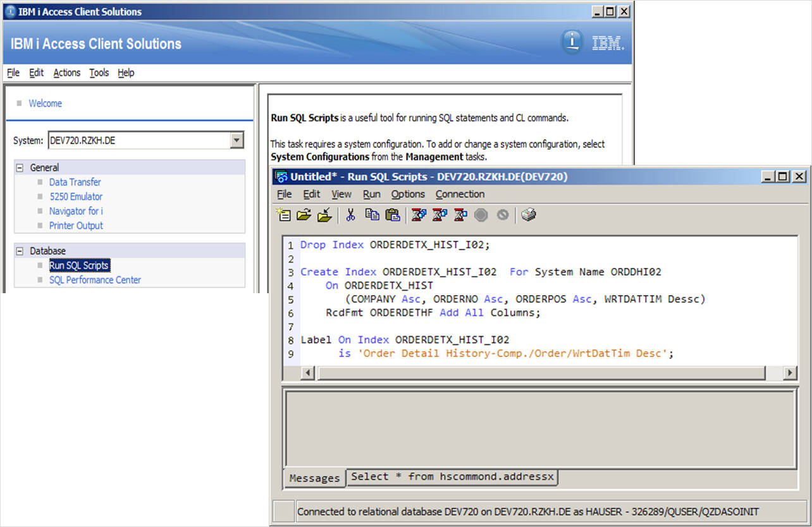Viewport: 812px width, 527px height.
Task: Open an existing SQL script
Action: 304,215
